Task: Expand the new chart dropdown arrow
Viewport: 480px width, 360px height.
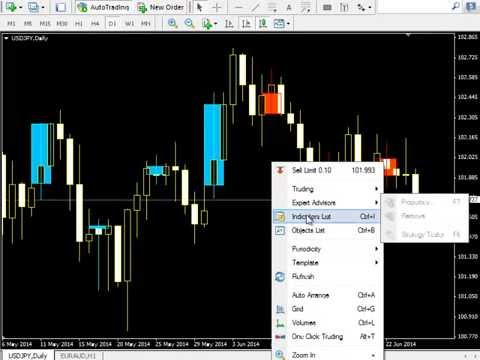Action: tap(20, 7)
